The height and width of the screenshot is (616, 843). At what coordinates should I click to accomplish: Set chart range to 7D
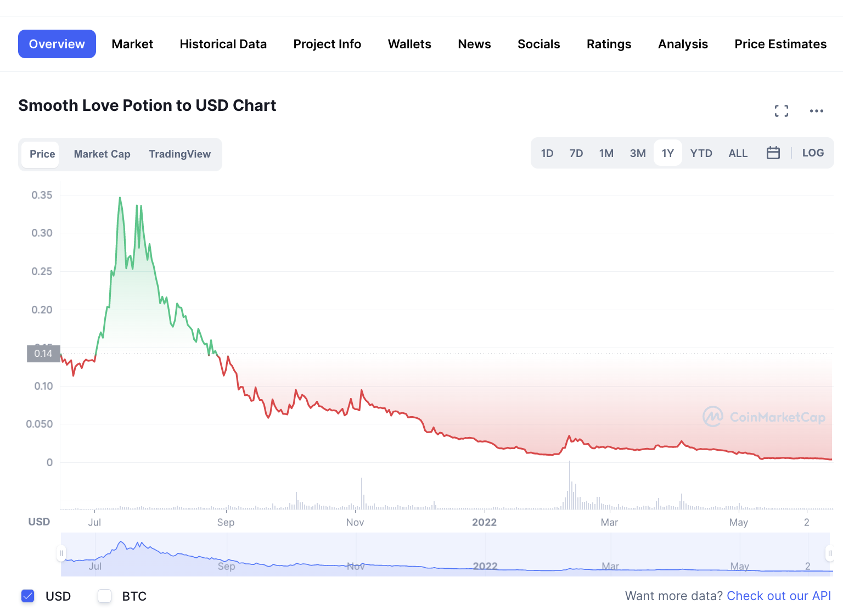click(576, 153)
